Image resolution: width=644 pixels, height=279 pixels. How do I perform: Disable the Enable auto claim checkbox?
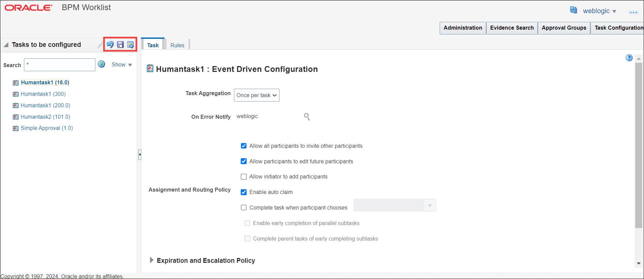(244, 192)
